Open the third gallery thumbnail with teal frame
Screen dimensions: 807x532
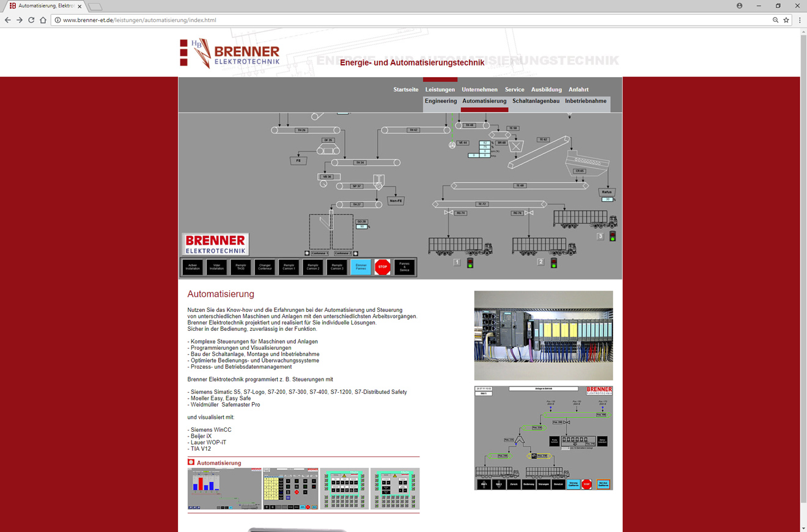[x=345, y=489]
